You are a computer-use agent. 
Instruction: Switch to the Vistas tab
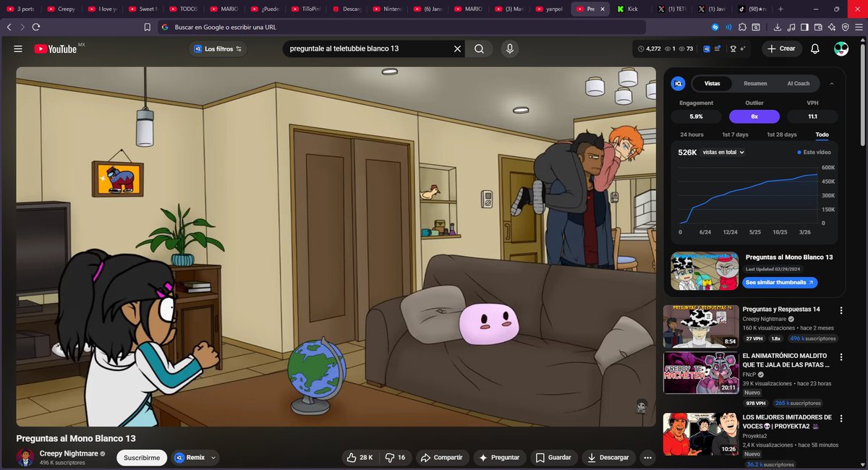(712, 84)
